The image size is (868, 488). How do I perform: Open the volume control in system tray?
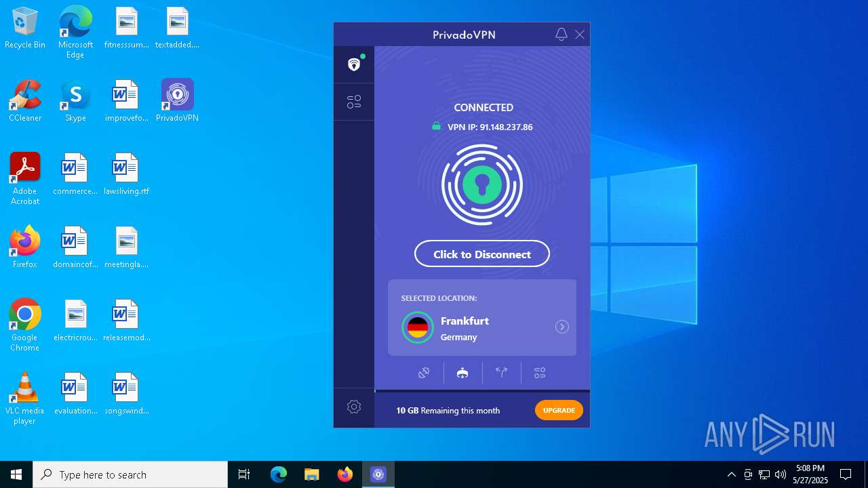pos(781,474)
